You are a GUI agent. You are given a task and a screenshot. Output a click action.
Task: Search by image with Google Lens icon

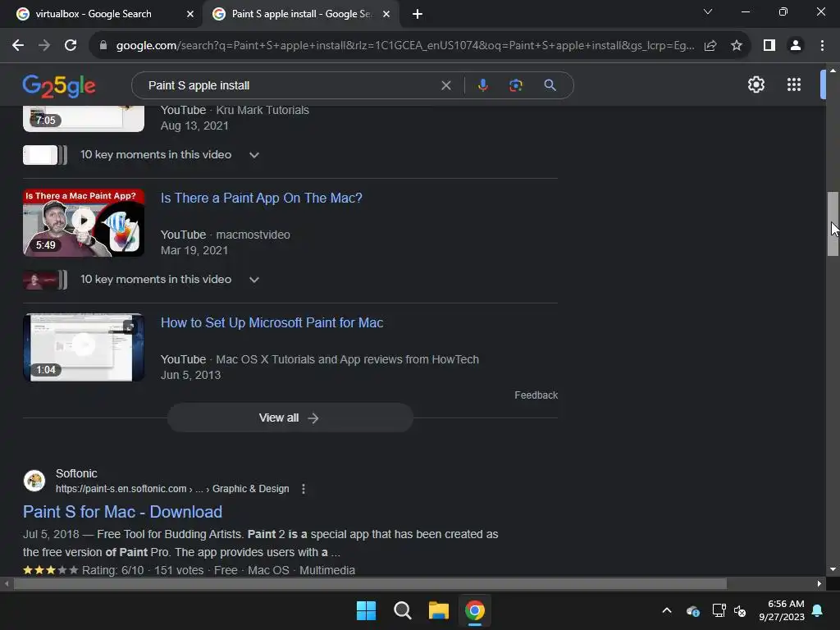(516, 85)
